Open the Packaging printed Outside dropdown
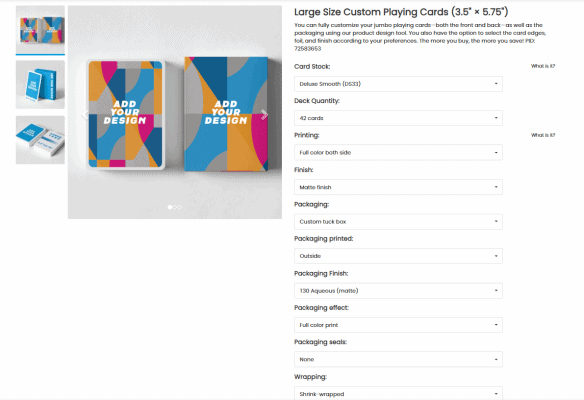This screenshot has width=584, height=400. point(398,256)
